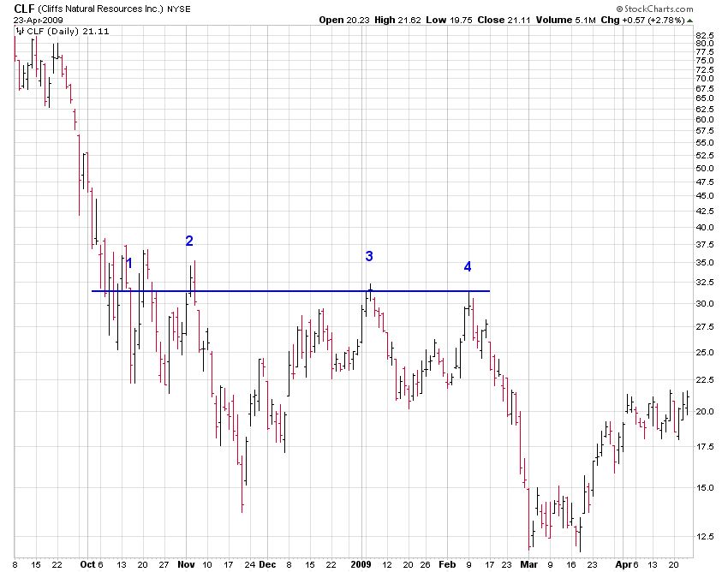Click the 50.0 price axis label
Screen dimensions: 728x572
704,168
